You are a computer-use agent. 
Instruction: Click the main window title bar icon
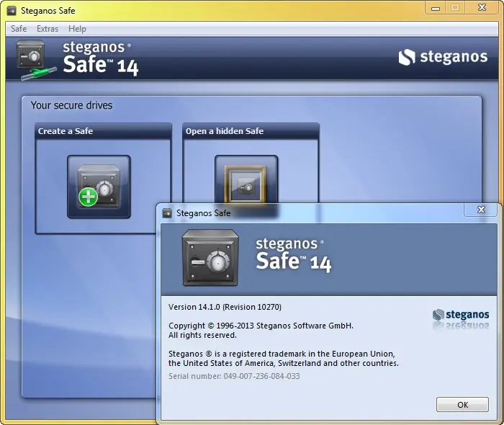pos(12,11)
